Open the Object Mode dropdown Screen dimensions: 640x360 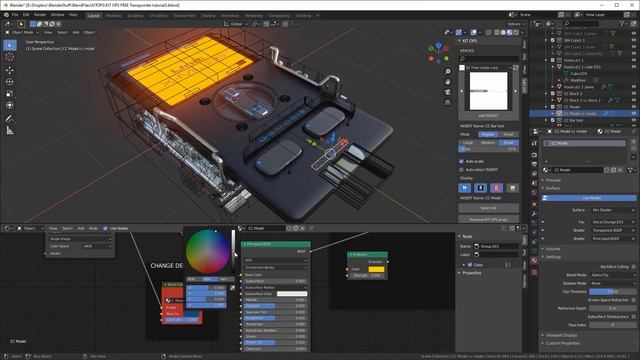tap(22, 32)
